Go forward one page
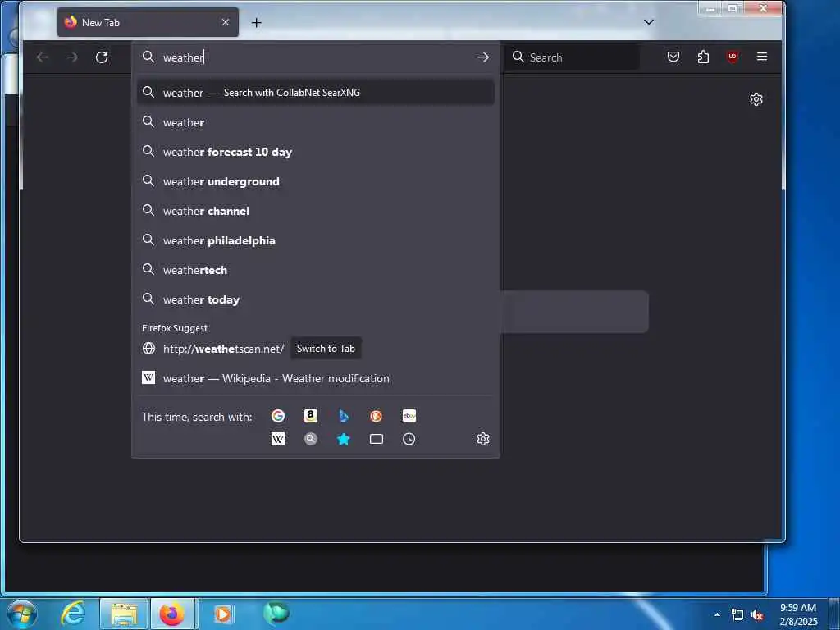 point(72,57)
